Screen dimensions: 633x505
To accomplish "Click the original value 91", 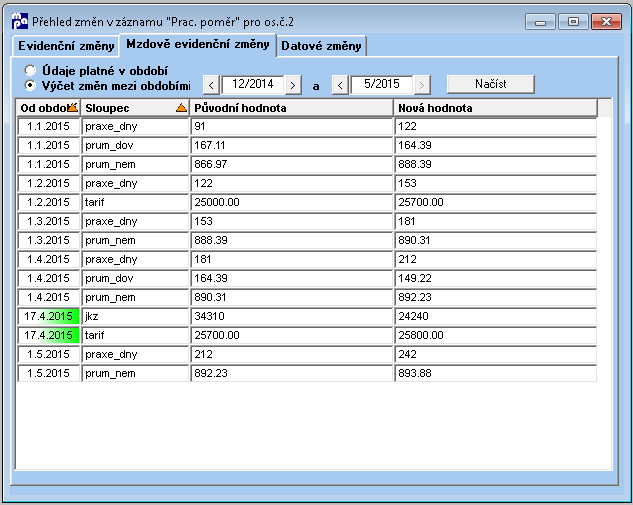I will pyautogui.click(x=291, y=126).
